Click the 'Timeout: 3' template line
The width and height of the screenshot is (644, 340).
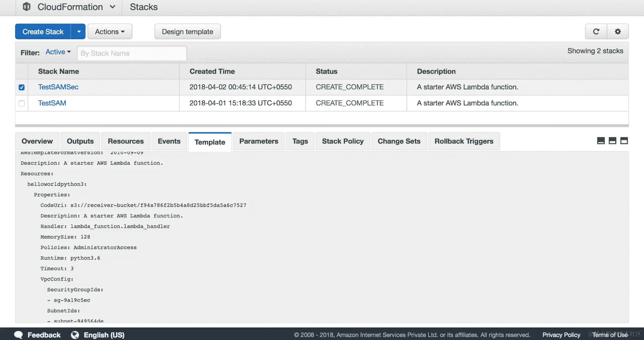(x=57, y=268)
